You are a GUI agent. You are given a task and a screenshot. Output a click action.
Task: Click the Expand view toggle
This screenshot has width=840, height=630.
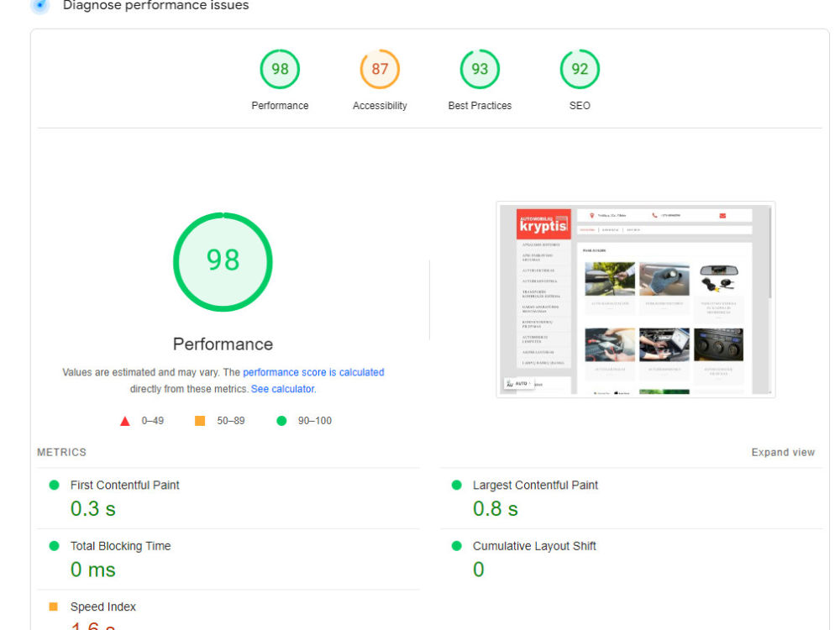783,452
